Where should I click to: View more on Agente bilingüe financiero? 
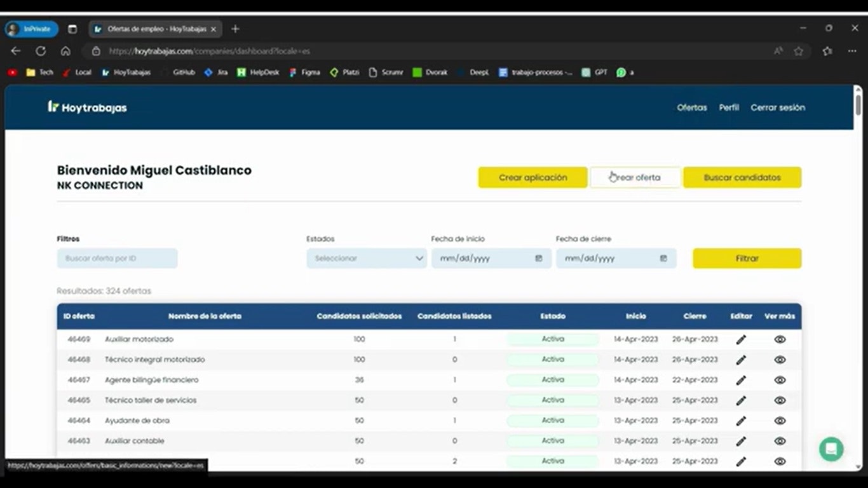[x=780, y=380]
